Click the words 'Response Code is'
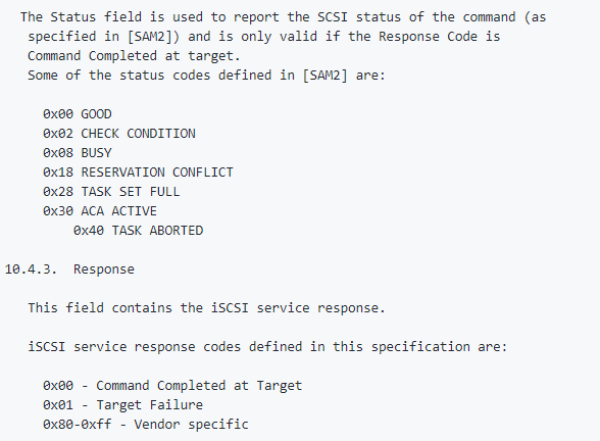 click(x=439, y=37)
